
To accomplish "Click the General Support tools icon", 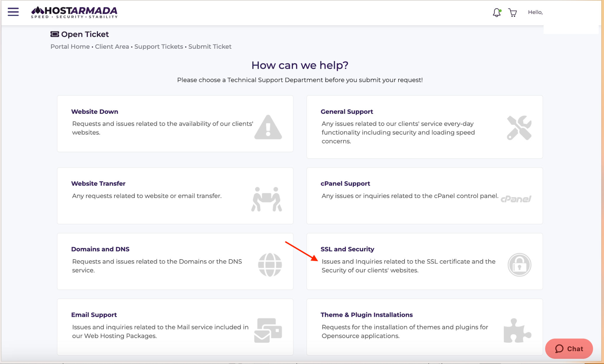I will coord(519,128).
